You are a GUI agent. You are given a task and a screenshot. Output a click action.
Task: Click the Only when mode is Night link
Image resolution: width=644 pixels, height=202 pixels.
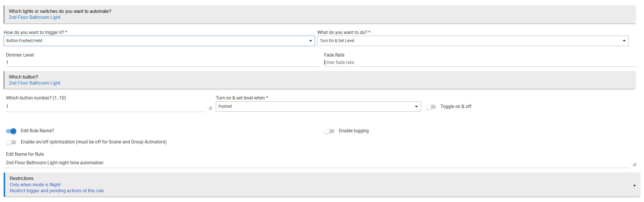pyautogui.click(x=35, y=185)
